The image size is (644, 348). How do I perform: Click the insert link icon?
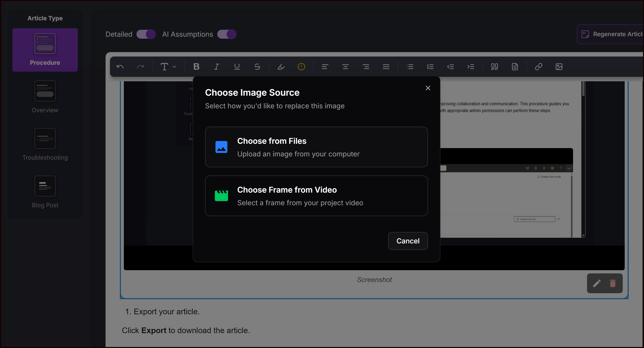click(x=538, y=67)
